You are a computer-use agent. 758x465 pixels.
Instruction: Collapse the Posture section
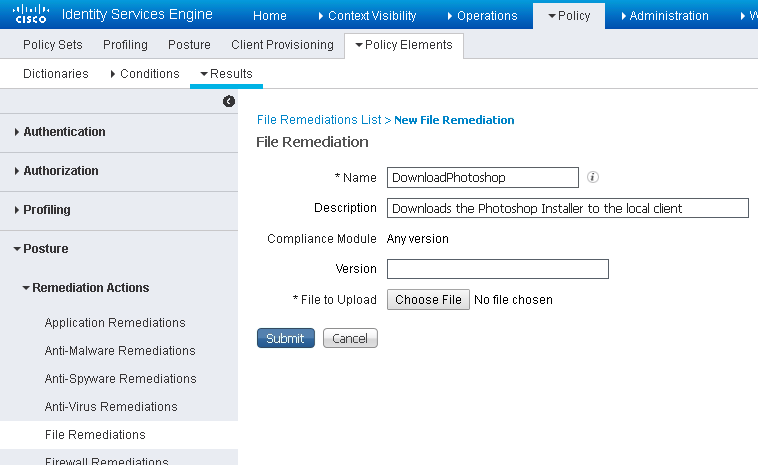45,248
